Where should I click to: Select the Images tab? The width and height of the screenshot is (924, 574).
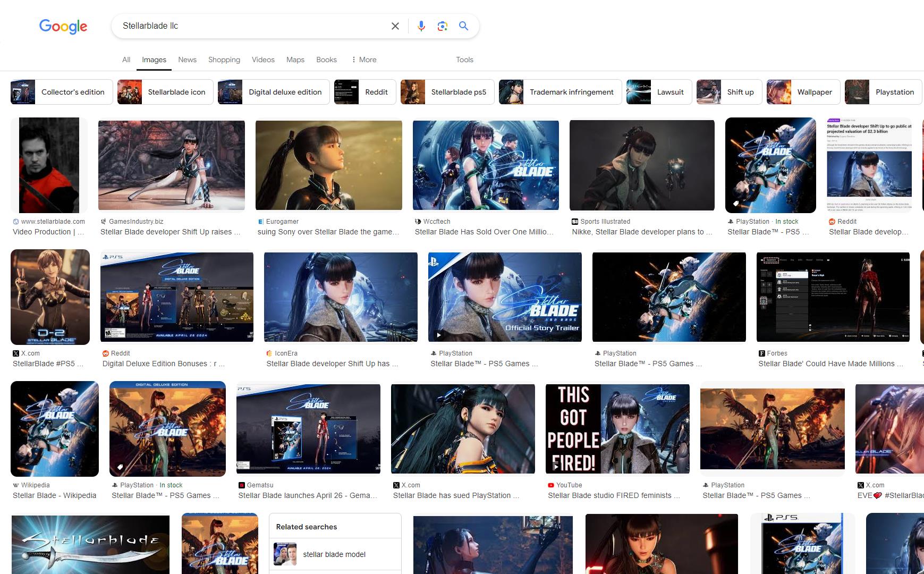pos(154,60)
